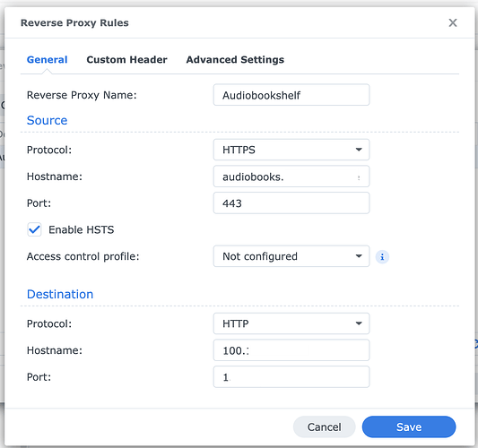The image size is (478, 448).
Task: Cancel the reverse proxy rule changes
Action: coord(324,427)
